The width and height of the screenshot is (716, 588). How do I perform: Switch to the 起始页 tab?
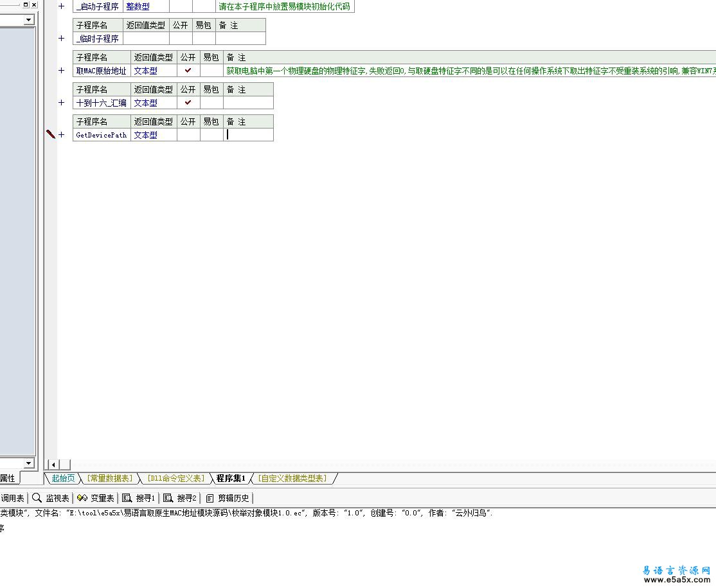pos(63,478)
